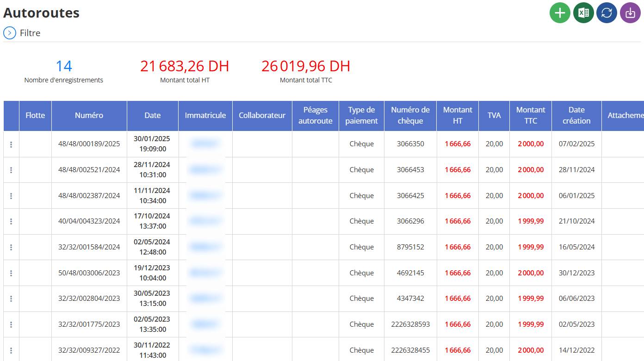Click the date 28/11/2024 10:31:00
This screenshot has width=644, height=361.
[x=152, y=170]
